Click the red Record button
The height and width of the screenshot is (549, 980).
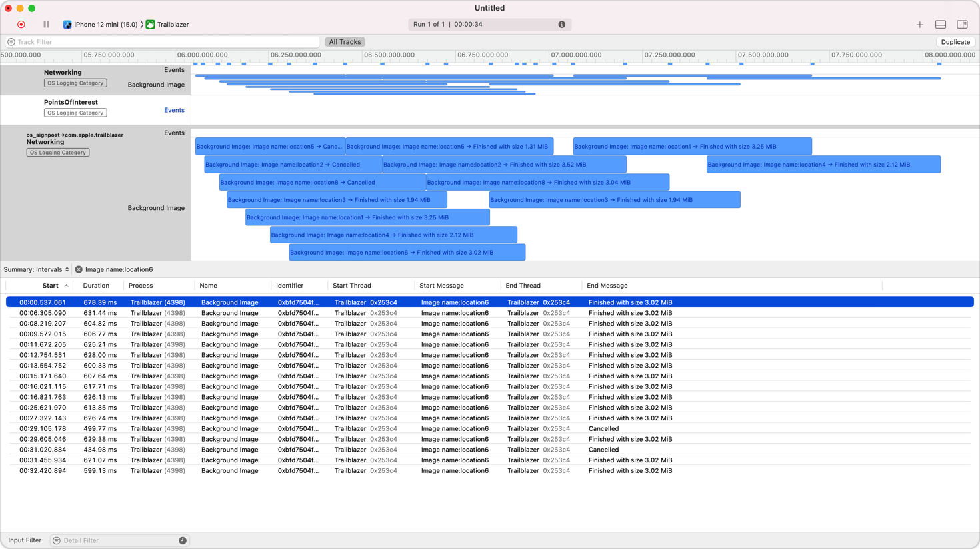(21, 24)
